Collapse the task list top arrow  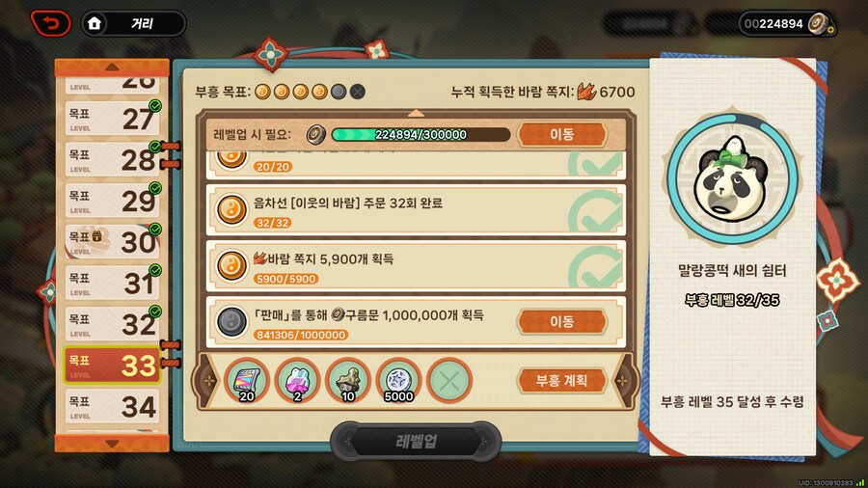point(416,113)
